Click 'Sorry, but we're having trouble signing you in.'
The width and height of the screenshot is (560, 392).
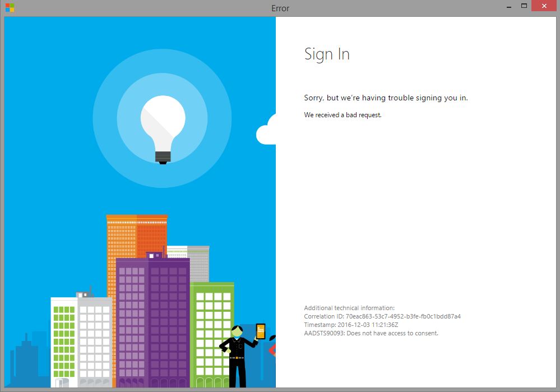coord(386,98)
